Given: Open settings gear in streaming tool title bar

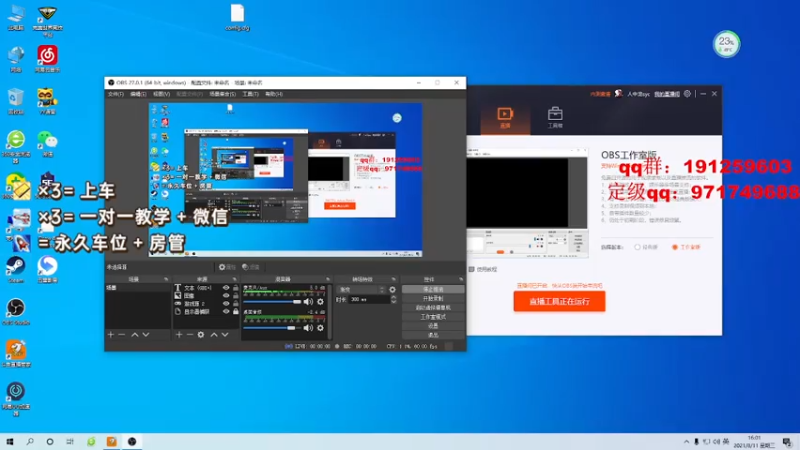Looking at the screenshot, I should pos(687,94).
